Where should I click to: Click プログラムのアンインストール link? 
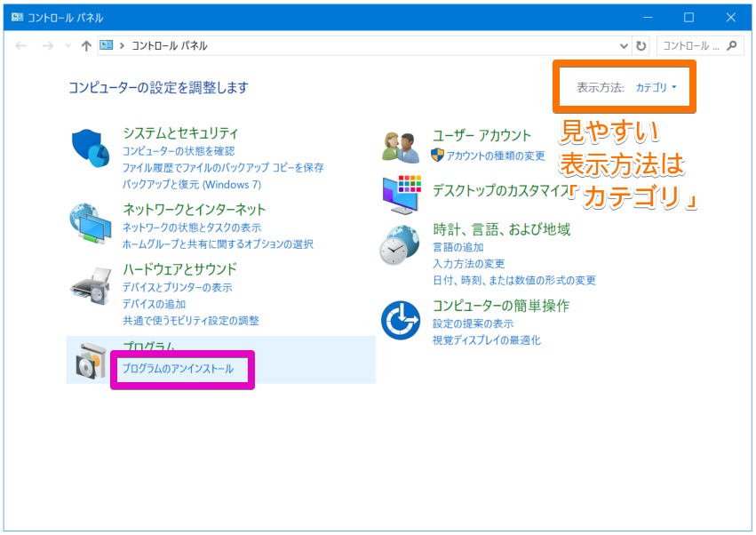(178, 369)
